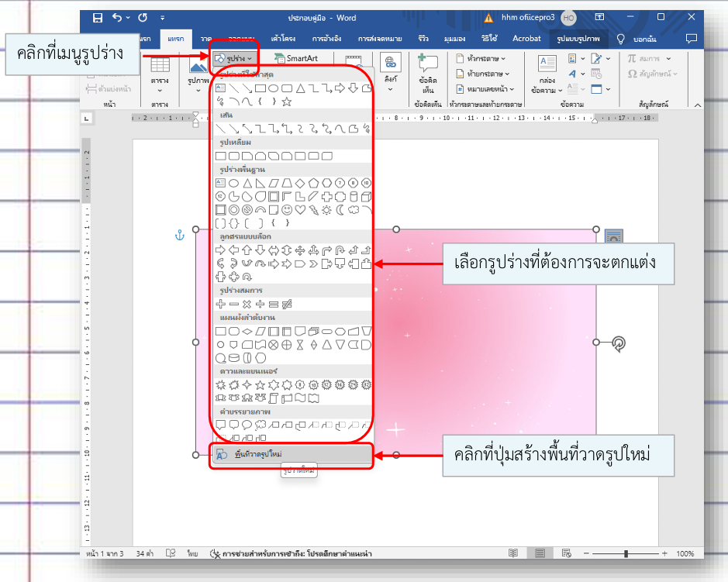Insert the 5-point star from recent shapes
Image resolution: width=728 pixels, height=582 pixels.
[287, 101]
